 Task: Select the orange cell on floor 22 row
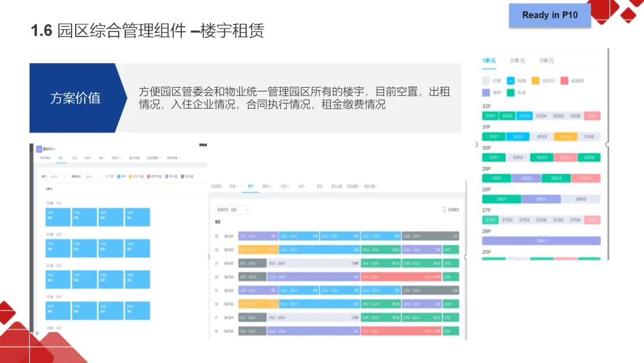click(x=258, y=250)
